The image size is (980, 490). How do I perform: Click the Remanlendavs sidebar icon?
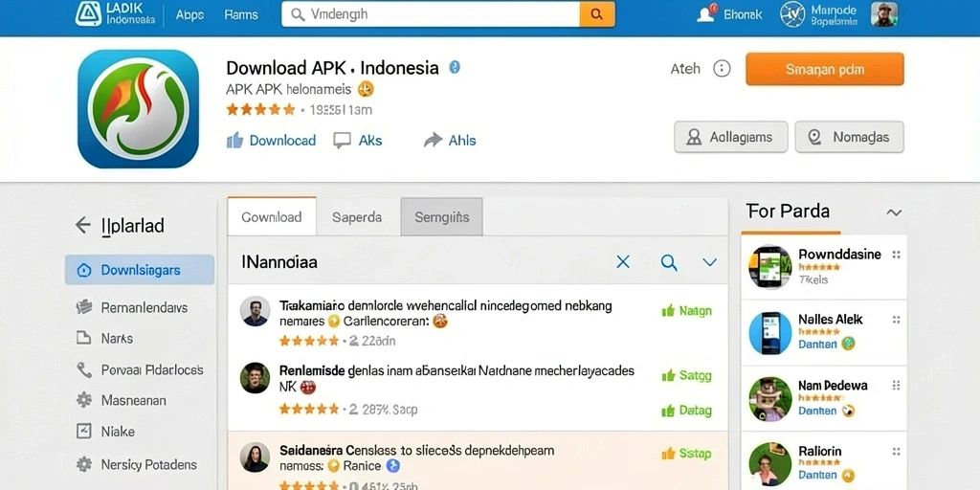84,307
